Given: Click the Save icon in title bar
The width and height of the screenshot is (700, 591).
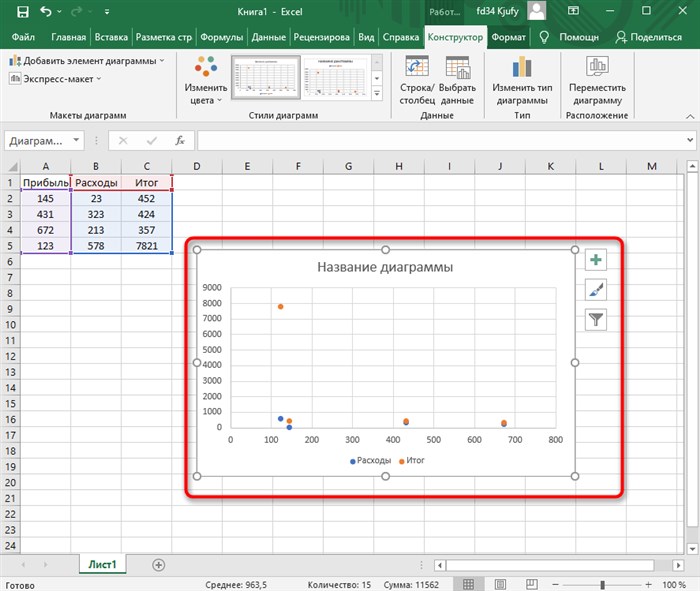Looking at the screenshot, I should [x=22, y=12].
